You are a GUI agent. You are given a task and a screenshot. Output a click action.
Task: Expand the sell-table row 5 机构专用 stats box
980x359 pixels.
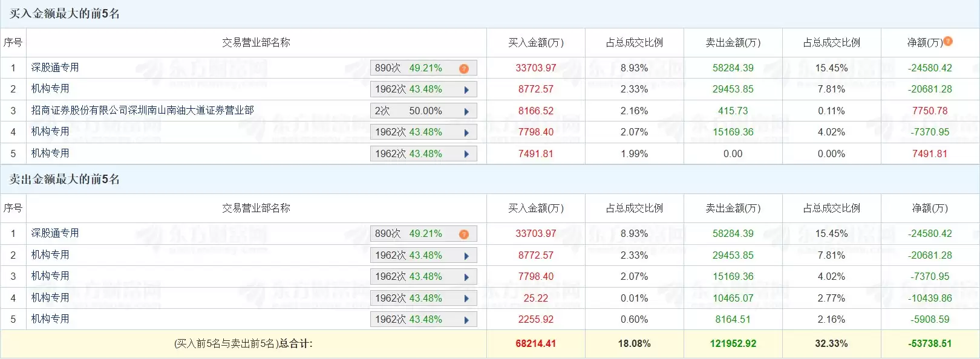[x=466, y=320]
